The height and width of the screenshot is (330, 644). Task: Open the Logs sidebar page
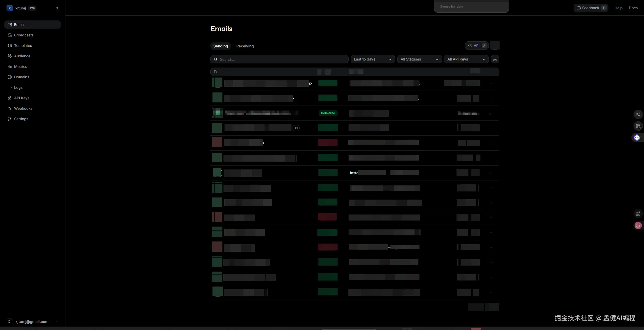[18, 87]
